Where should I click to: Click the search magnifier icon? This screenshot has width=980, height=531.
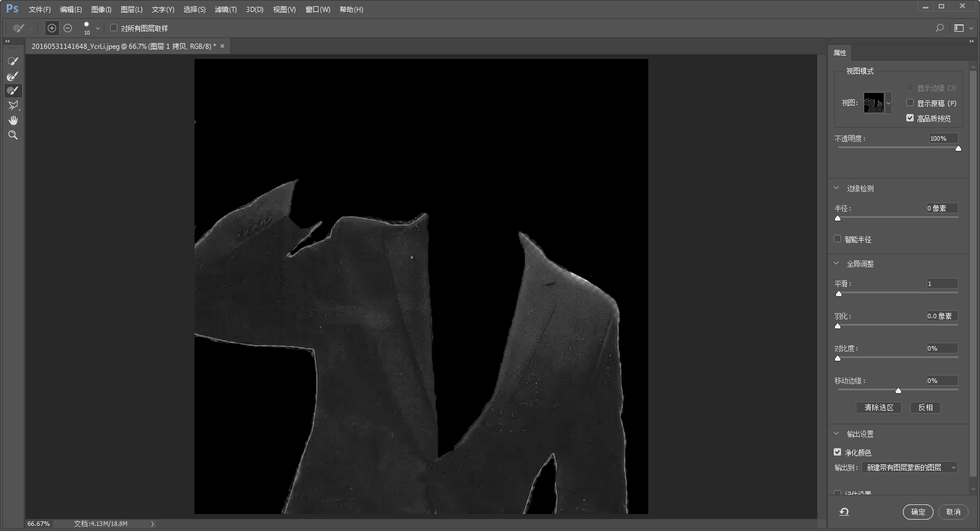[940, 28]
